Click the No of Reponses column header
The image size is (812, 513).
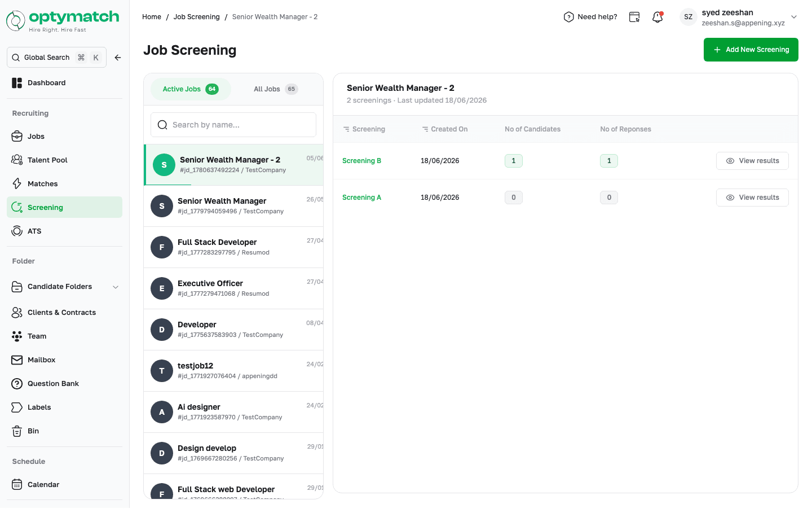pos(625,129)
